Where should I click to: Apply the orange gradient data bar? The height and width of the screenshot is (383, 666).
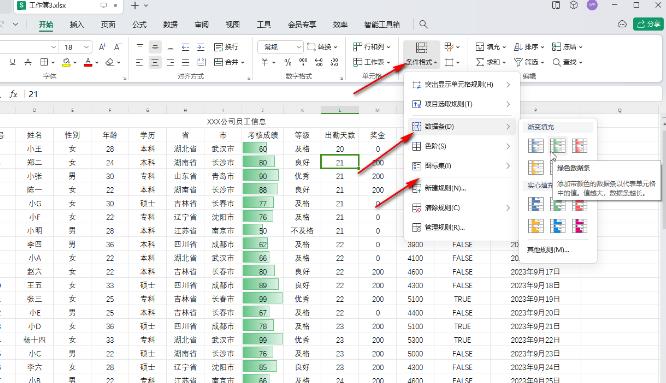536,167
